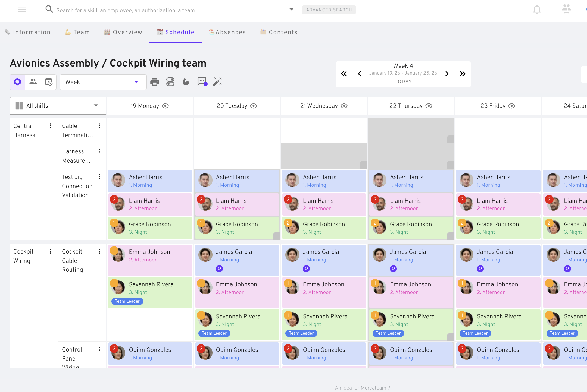Select the hexagon workstation view icon
The height and width of the screenshot is (392, 587).
point(17,82)
